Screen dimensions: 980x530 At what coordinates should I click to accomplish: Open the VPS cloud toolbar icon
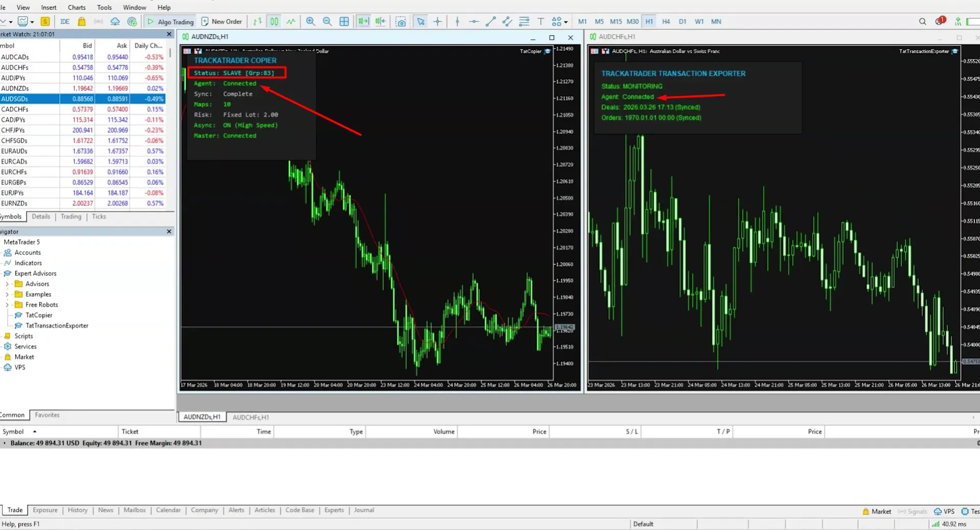pyautogui.click(x=115, y=21)
